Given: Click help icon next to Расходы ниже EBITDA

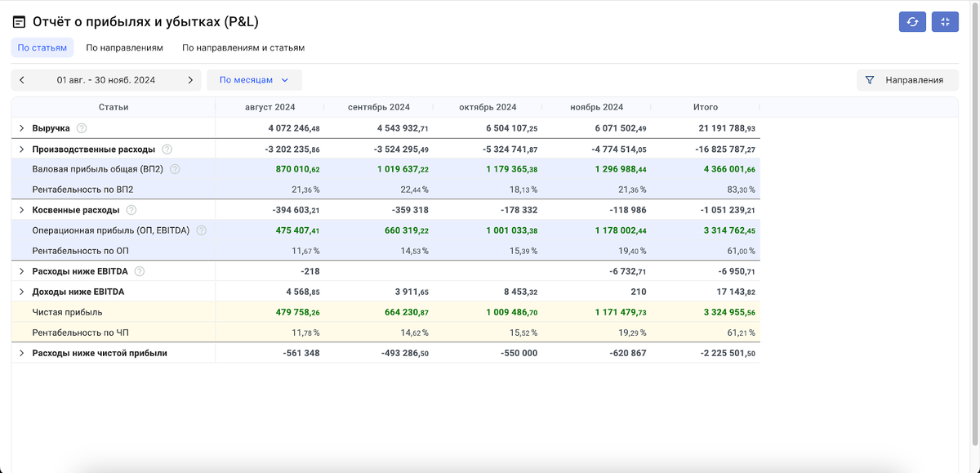Looking at the screenshot, I should click(140, 271).
